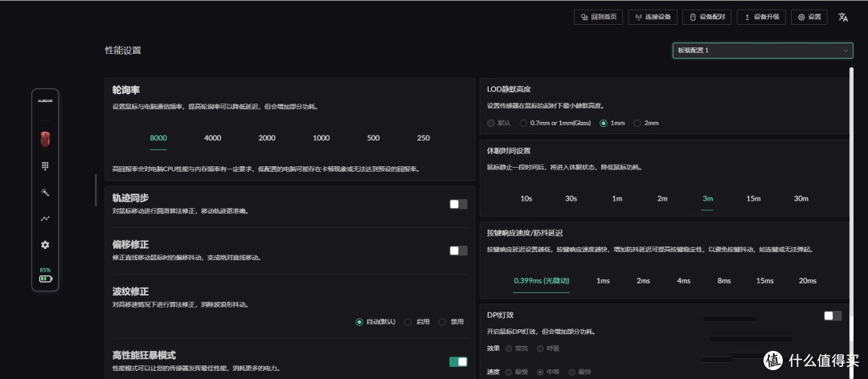Viewport: 868px width, 379px height.
Task: Set debounce delay to 8ms
Action: coord(724,281)
